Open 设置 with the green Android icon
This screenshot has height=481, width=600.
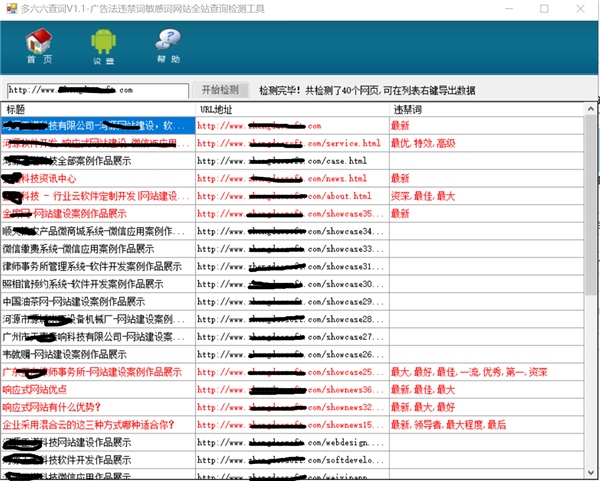(x=103, y=45)
